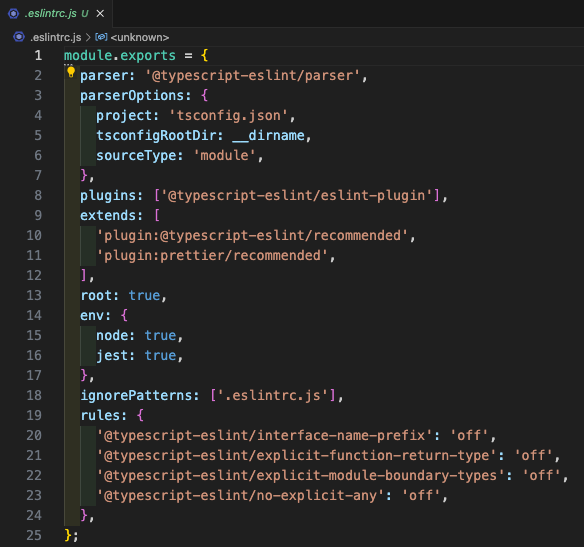This screenshot has width=584, height=547.
Task: Click the ESLint file icon in tab
Action: point(13,14)
